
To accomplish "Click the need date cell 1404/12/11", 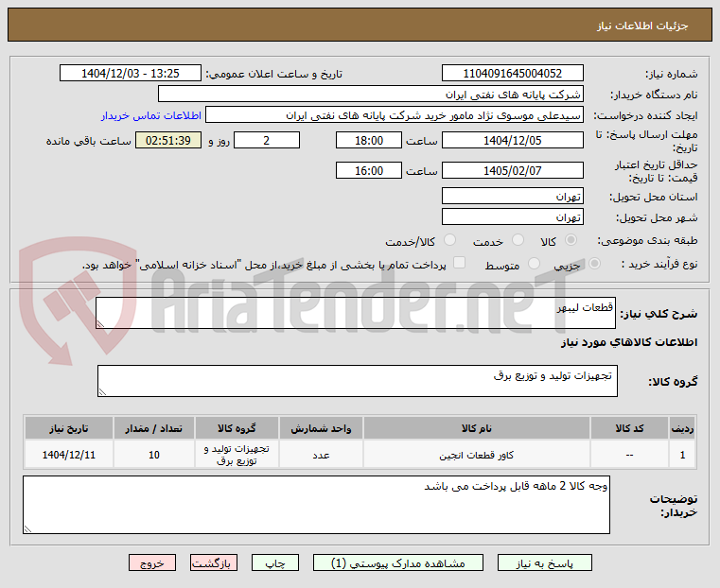I will click(69, 455).
